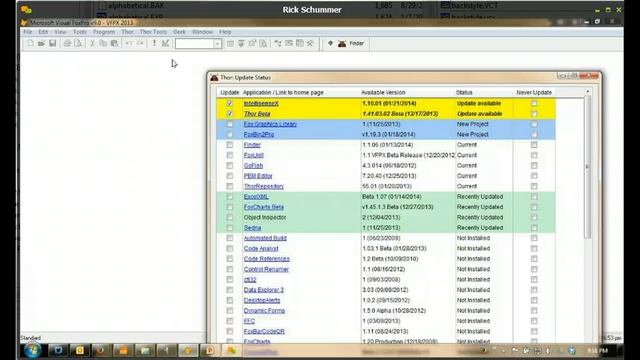Open the Edit menu

point(43,32)
